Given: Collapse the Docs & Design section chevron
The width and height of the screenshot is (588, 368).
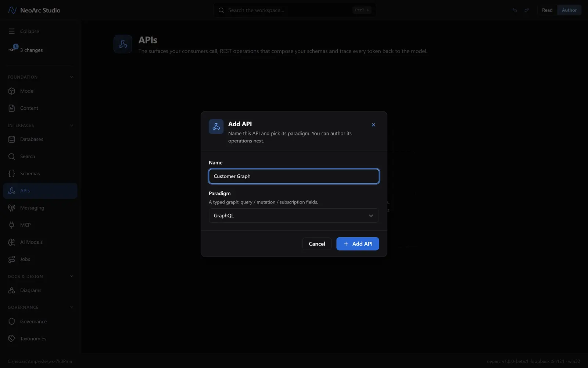Looking at the screenshot, I should coord(71,276).
